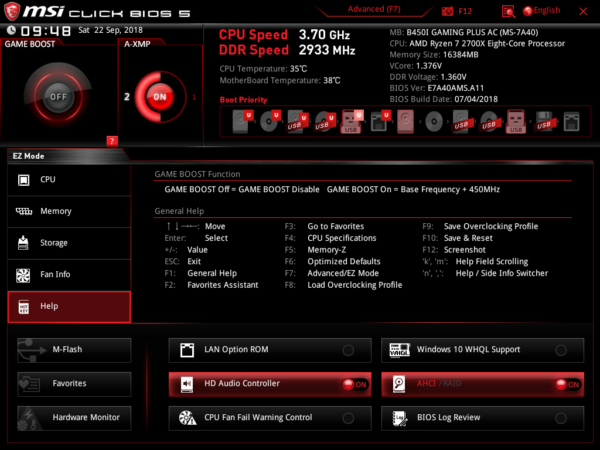Select the highlighted legacy hard disk boot icon

click(405, 121)
